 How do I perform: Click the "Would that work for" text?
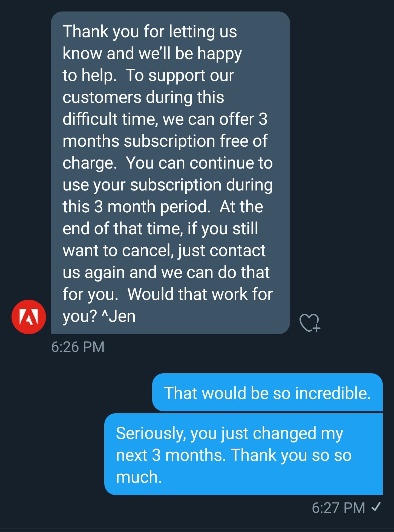click(200, 294)
